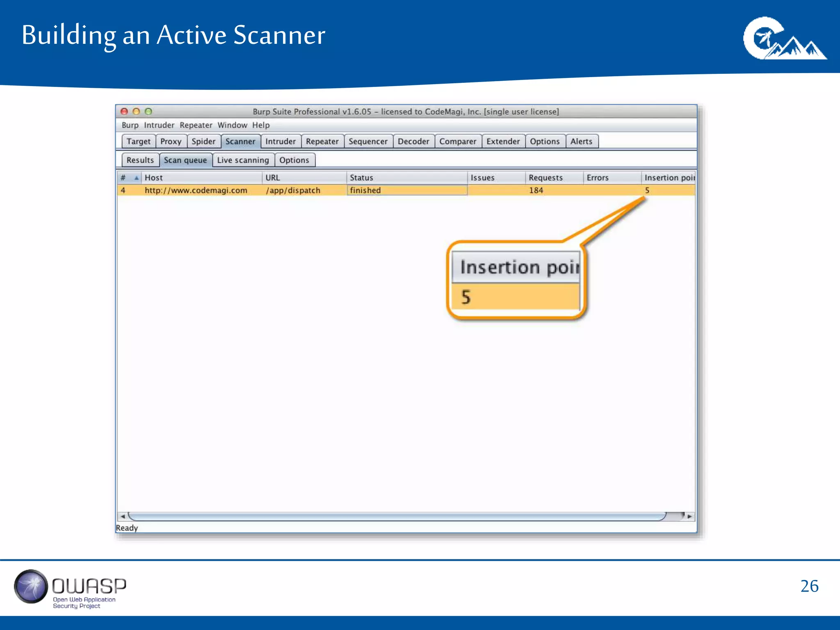Screen dimensions: 840x630
Task: Sort by the Insertion points column header
Action: click(669, 178)
